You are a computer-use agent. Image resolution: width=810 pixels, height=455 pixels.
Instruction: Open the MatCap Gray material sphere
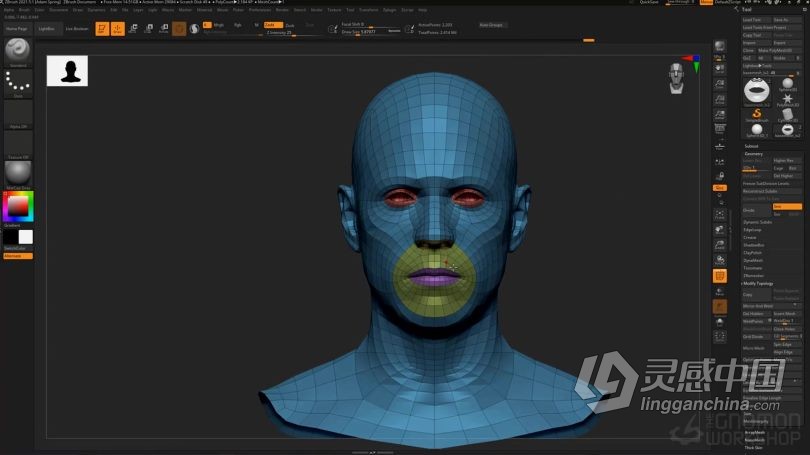(x=18, y=175)
